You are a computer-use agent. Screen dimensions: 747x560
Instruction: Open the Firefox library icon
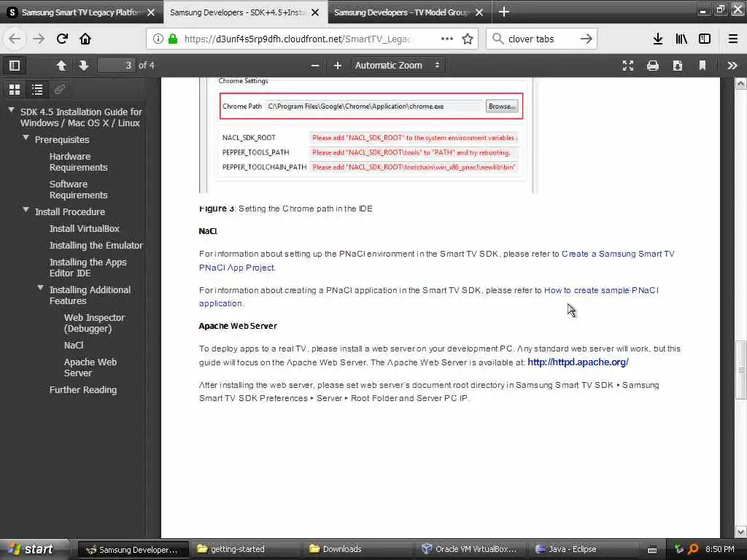tap(681, 39)
